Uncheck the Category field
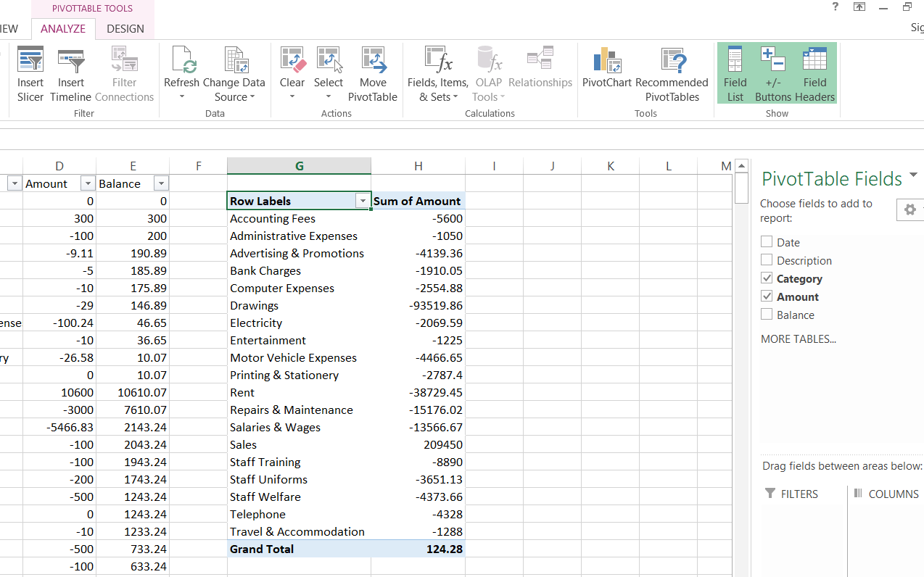 pyautogui.click(x=767, y=278)
